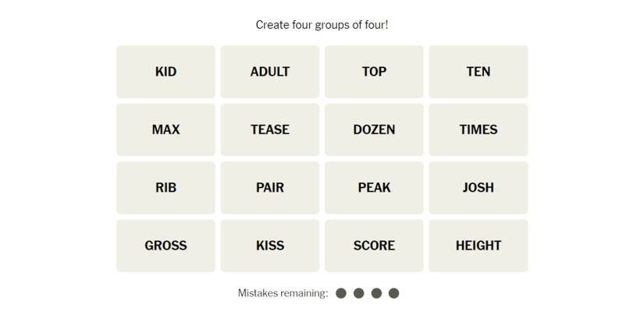Click the last mistakes remaining dot
644x322 pixels.
pyautogui.click(x=393, y=293)
